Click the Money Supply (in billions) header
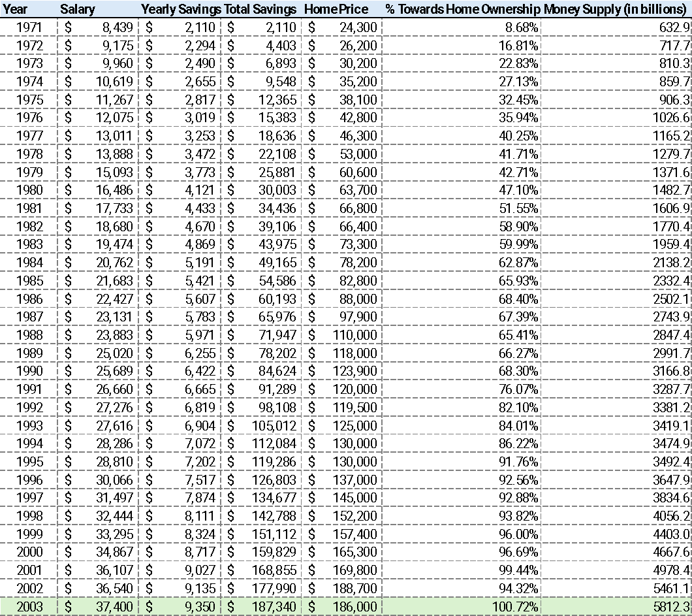692x616 pixels. [x=616, y=9]
